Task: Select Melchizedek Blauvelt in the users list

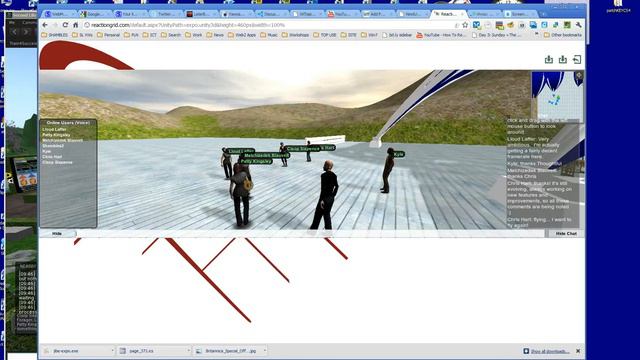Action: click(x=62, y=140)
